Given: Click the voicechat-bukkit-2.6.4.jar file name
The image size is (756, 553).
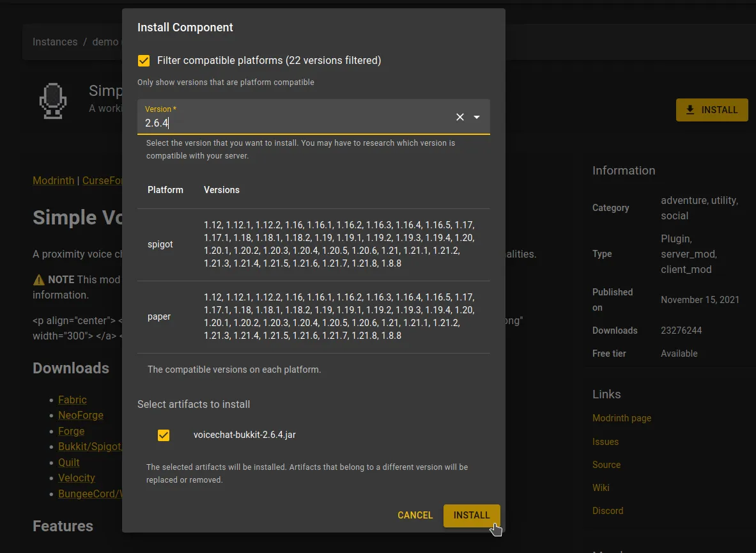Looking at the screenshot, I should click(x=245, y=435).
